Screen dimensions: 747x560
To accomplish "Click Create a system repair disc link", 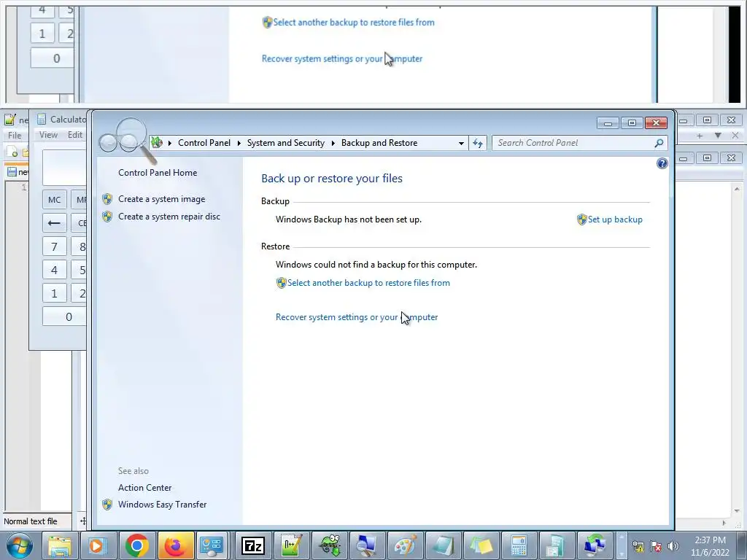I will [169, 216].
